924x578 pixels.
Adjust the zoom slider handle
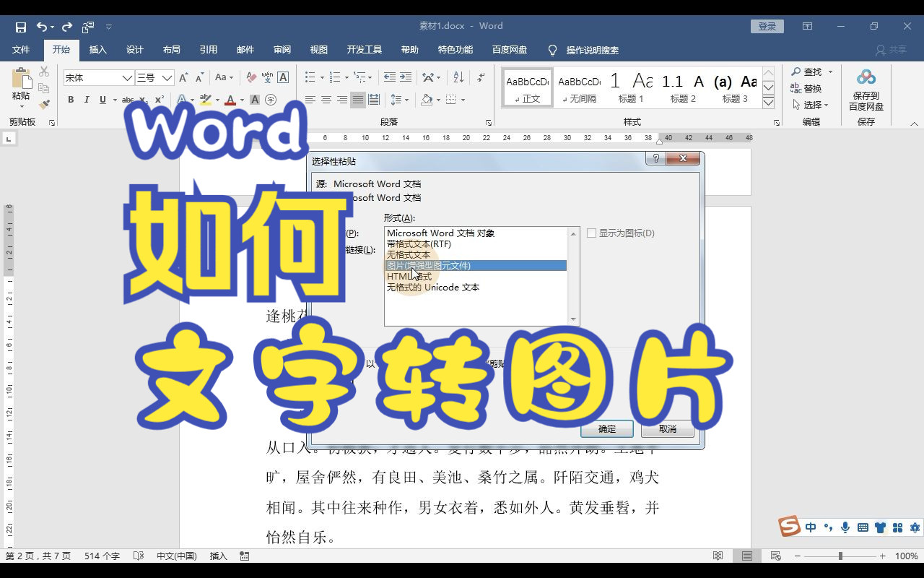[x=840, y=556]
